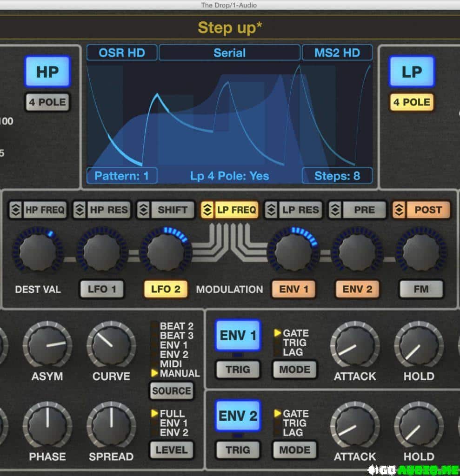
Task: Toggle 4 POLE mode on the HP filter
Action: (47, 102)
